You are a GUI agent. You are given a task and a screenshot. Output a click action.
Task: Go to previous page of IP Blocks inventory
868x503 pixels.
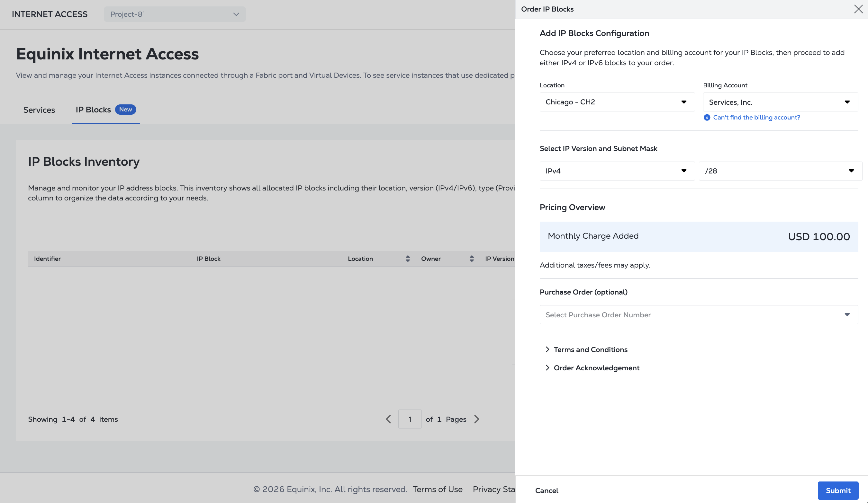(x=389, y=419)
